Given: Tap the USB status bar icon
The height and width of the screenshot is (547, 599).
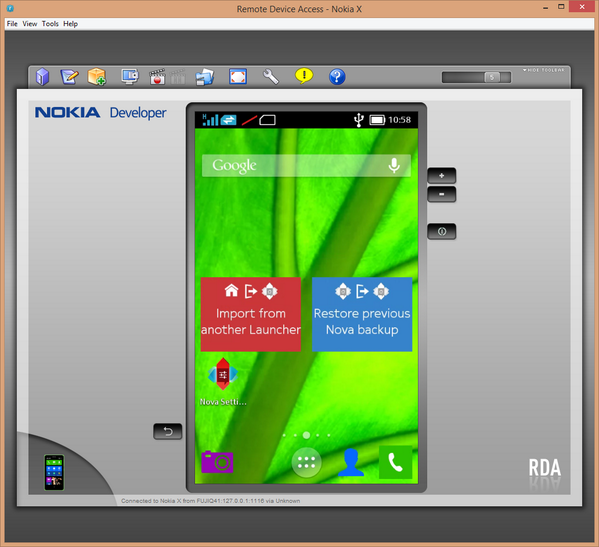Looking at the screenshot, I should point(358,120).
